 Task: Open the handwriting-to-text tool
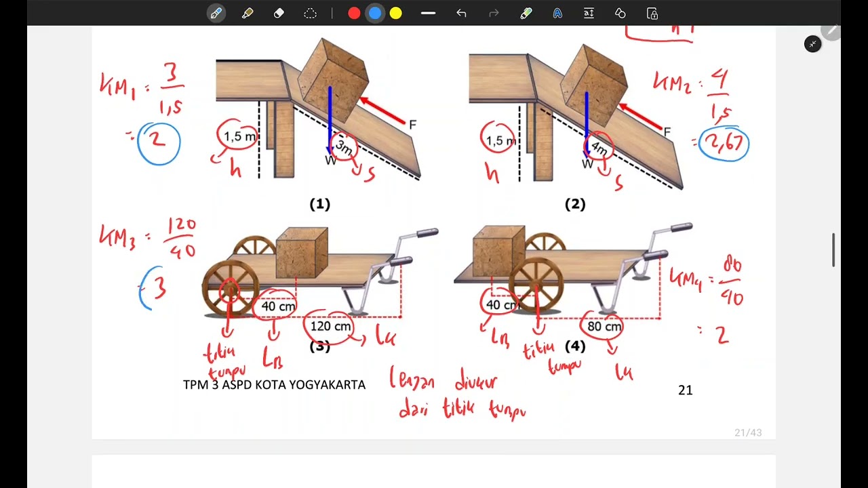pyautogui.click(x=557, y=14)
